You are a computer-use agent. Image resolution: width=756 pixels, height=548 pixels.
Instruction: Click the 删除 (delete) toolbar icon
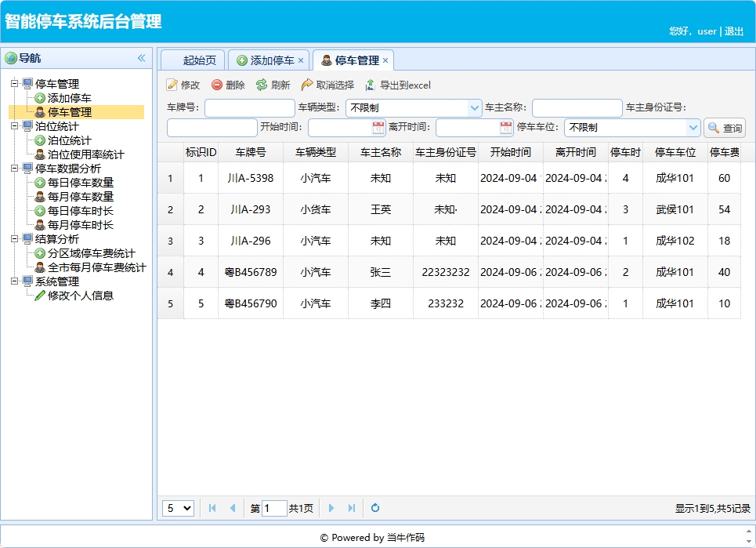point(227,85)
